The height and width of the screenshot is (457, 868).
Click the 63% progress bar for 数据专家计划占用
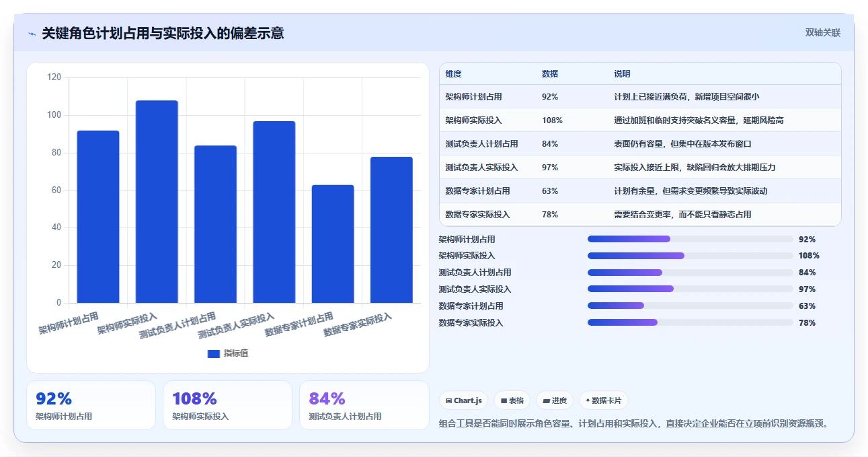[x=691, y=306]
